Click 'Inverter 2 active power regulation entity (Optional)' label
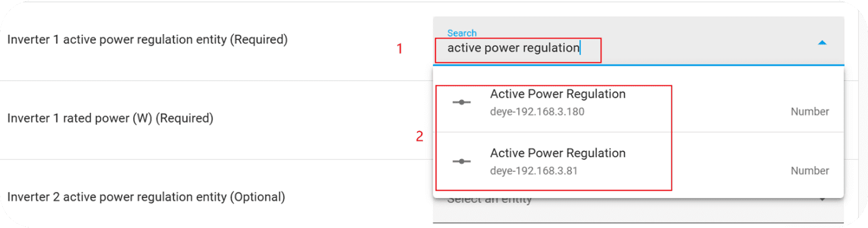The image size is (868, 228). (x=146, y=197)
